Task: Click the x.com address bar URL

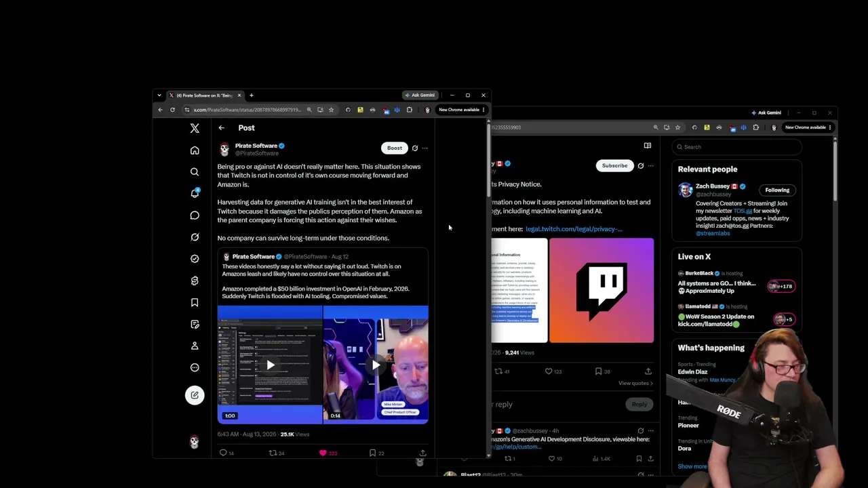Action: coord(247,110)
